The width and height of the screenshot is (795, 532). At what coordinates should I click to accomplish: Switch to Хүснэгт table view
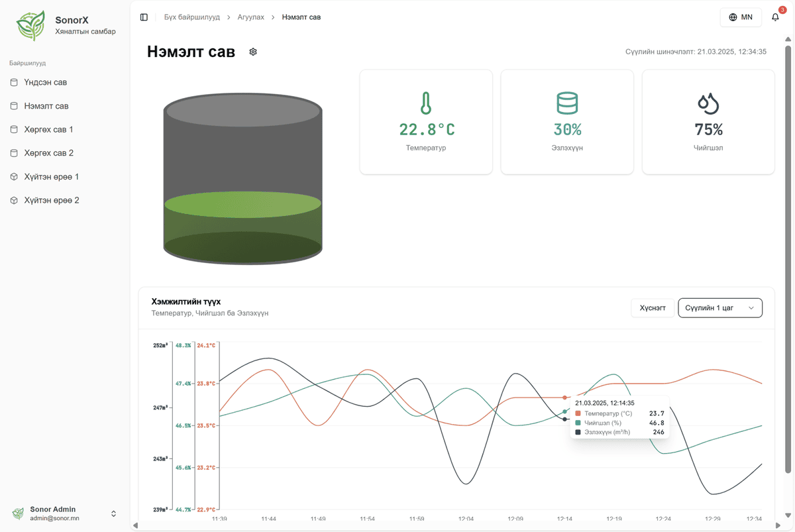coord(653,308)
